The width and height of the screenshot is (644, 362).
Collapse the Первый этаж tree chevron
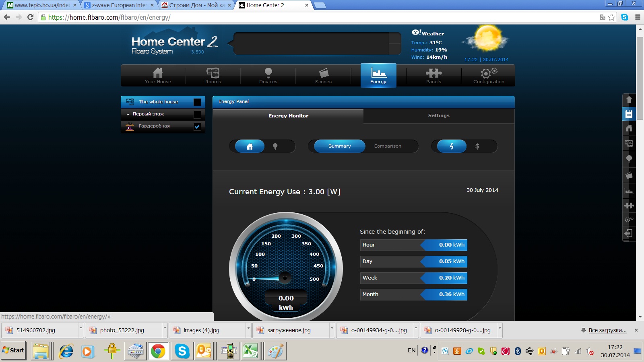click(x=128, y=114)
